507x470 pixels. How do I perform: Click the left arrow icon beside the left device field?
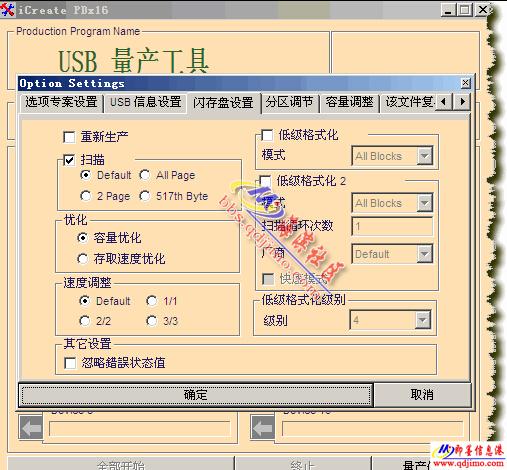point(31,427)
